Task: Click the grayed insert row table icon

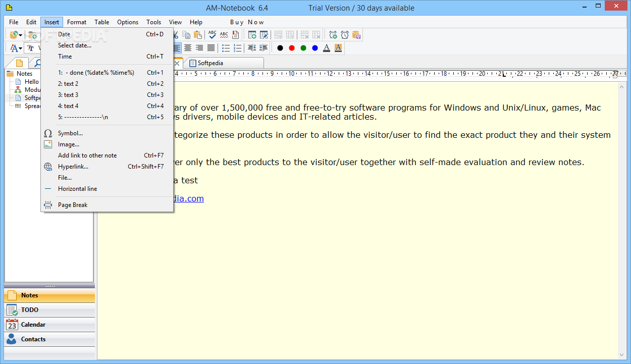Action: click(x=279, y=35)
